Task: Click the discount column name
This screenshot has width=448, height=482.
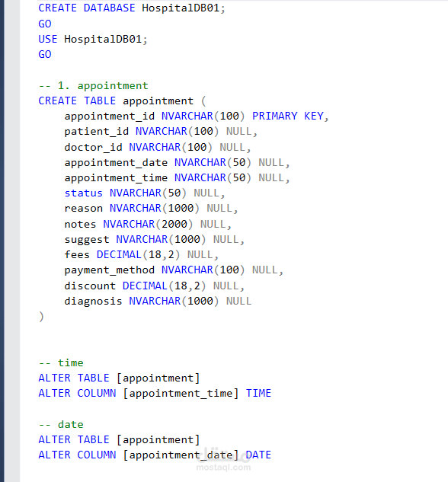Action: coord(90,286)
